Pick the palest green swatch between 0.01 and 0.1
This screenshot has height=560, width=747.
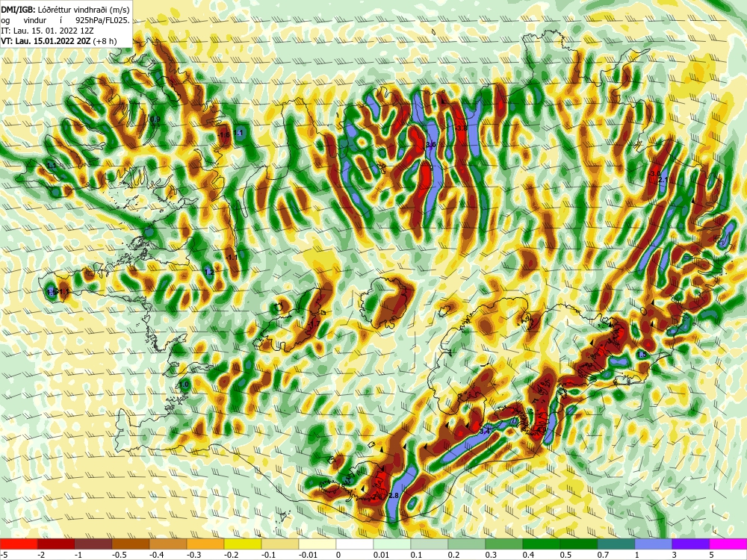[392, 544]
